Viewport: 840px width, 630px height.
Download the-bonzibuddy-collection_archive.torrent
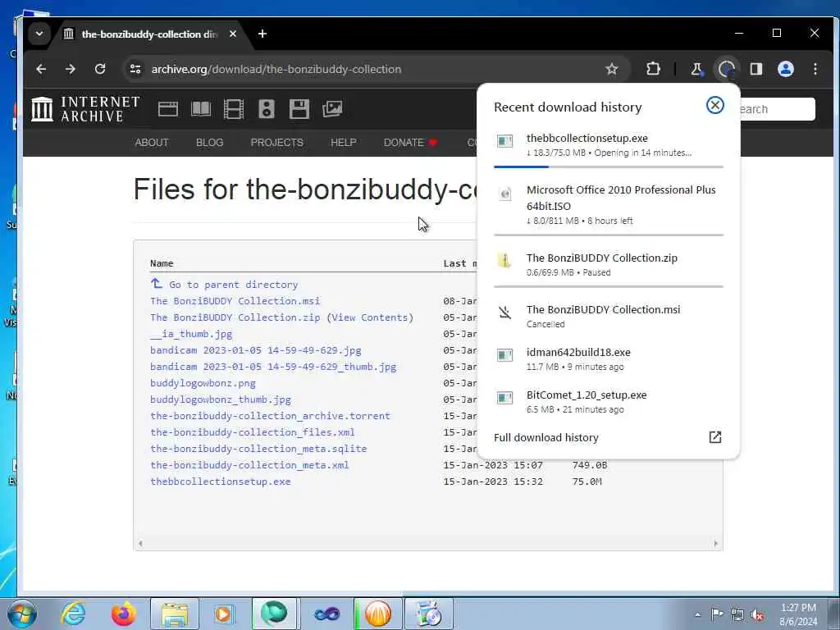(270, 416)
